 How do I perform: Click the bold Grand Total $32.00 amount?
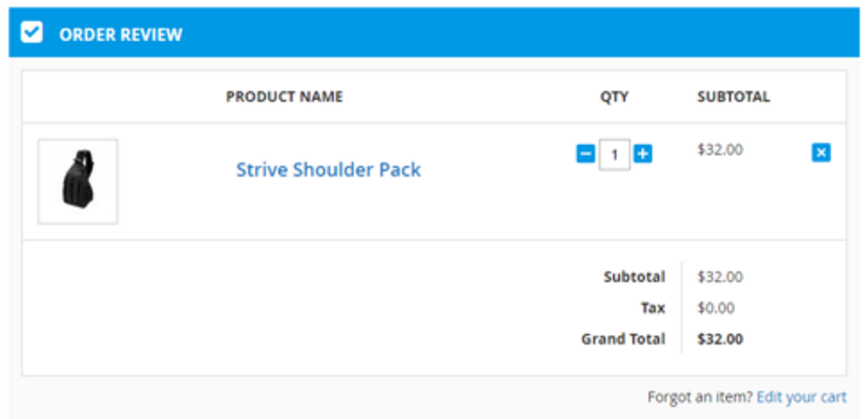(x=720, y=339)
